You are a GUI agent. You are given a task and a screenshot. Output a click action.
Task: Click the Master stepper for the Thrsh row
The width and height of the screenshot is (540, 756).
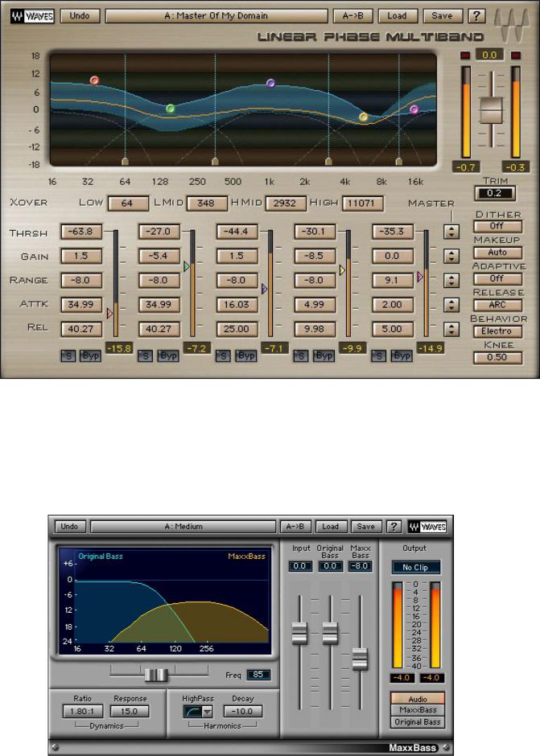click(451, 232)
